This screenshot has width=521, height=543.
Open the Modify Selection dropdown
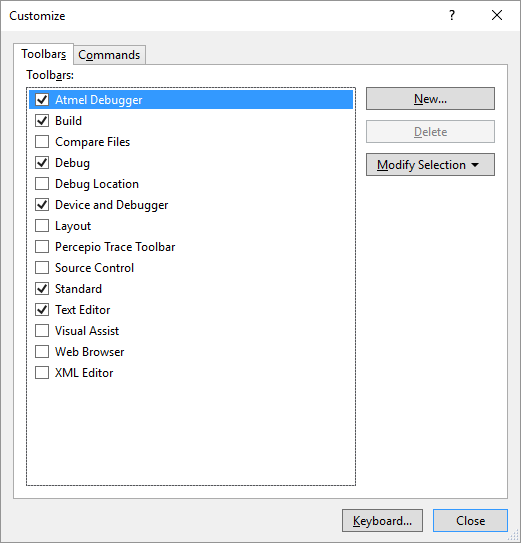pos(430,165)
